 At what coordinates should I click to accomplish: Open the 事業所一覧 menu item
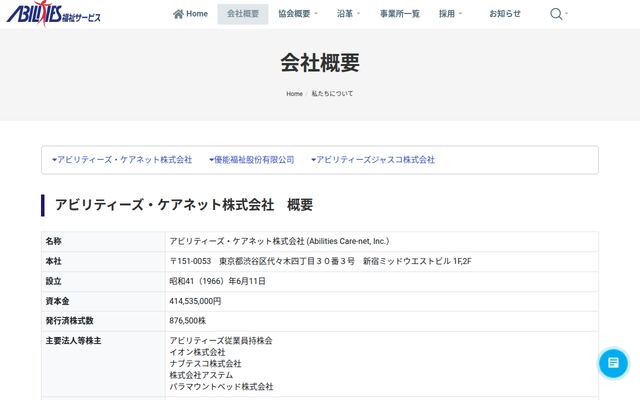[x=400, y=14]
